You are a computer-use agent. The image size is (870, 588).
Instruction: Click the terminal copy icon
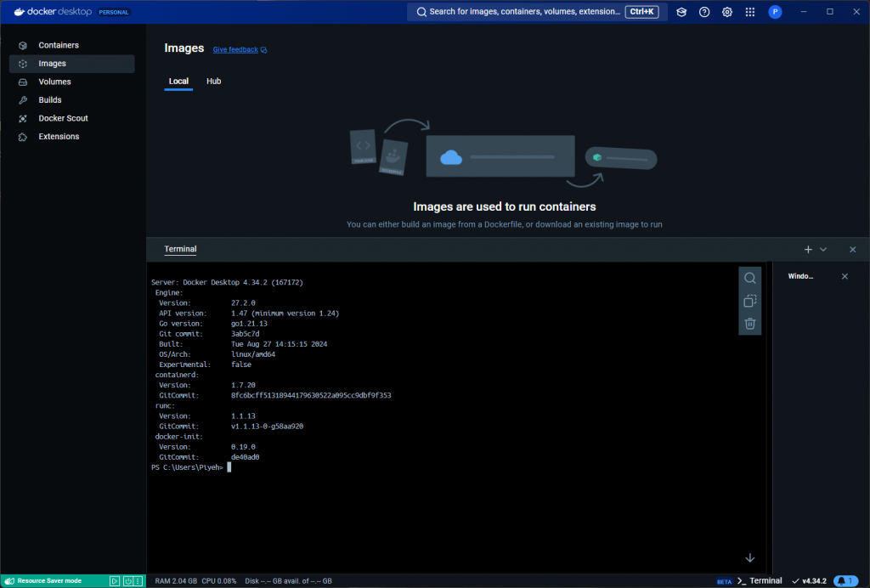[x=749, y=301]
